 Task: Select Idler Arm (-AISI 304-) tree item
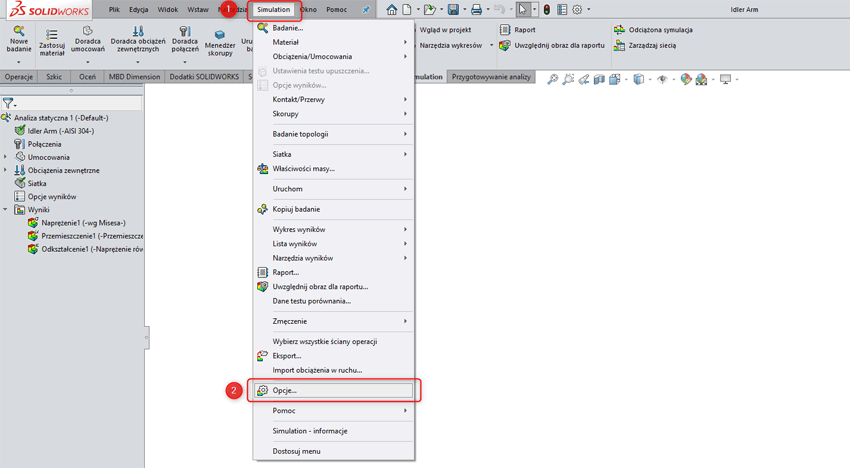point(55,131)
